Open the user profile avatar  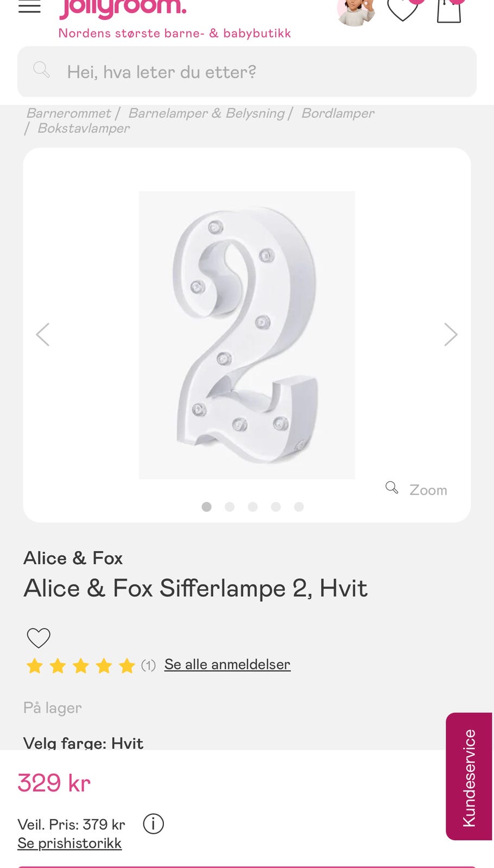pos(356,12)
